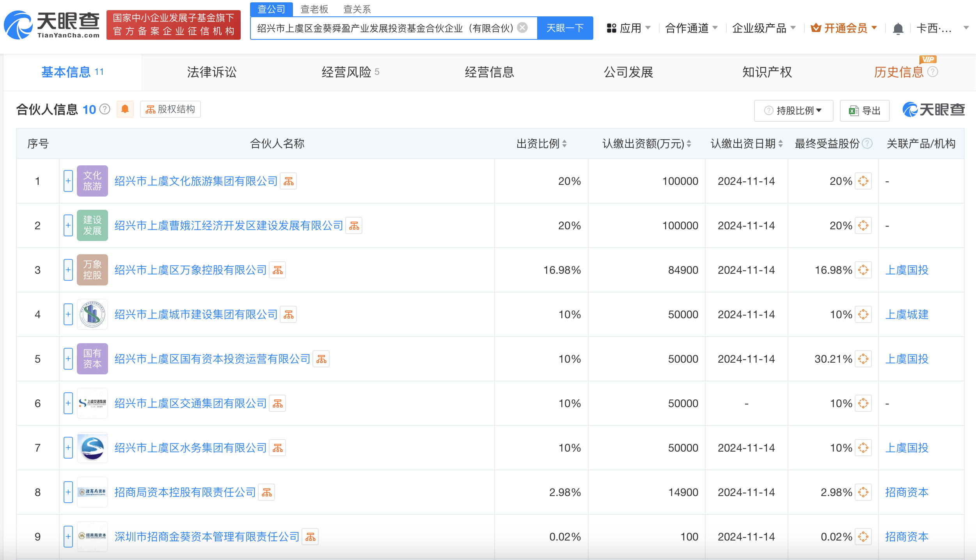This screenshot has height=560, width=976.
Task: Click equity icon beside 绍兴市上虞区水务集团有限公司
Action: coord(278,448)
